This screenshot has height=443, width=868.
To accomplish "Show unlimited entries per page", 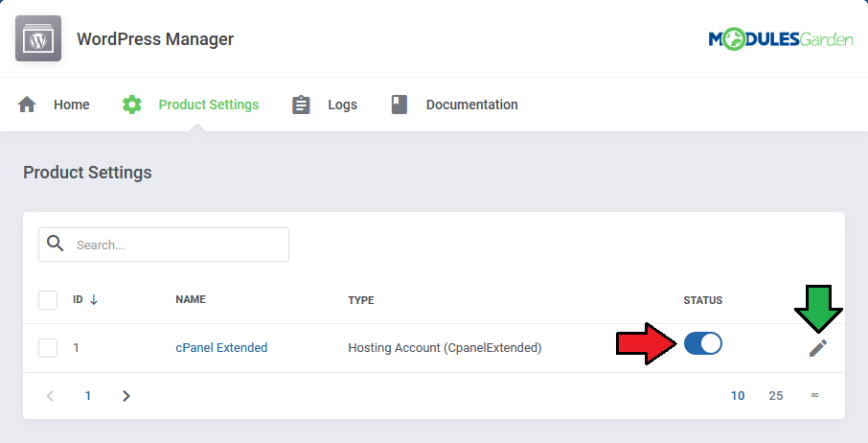I will click(815, 395).
